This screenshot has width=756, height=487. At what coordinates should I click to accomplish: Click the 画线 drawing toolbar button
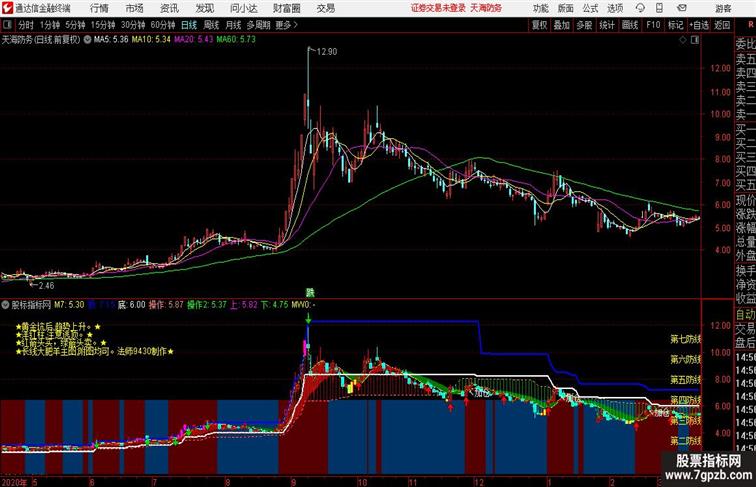[x=630, y=25]
